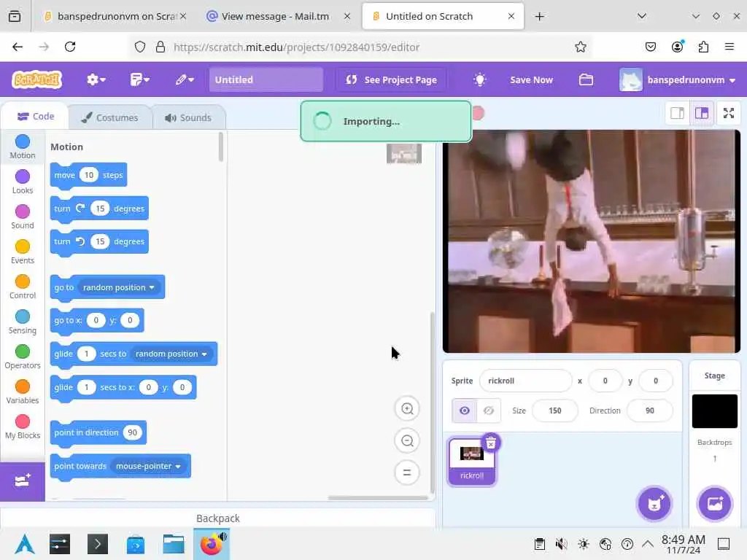Select the Sound block category
This screenshot has width=747, height=560.
point(23,217)
